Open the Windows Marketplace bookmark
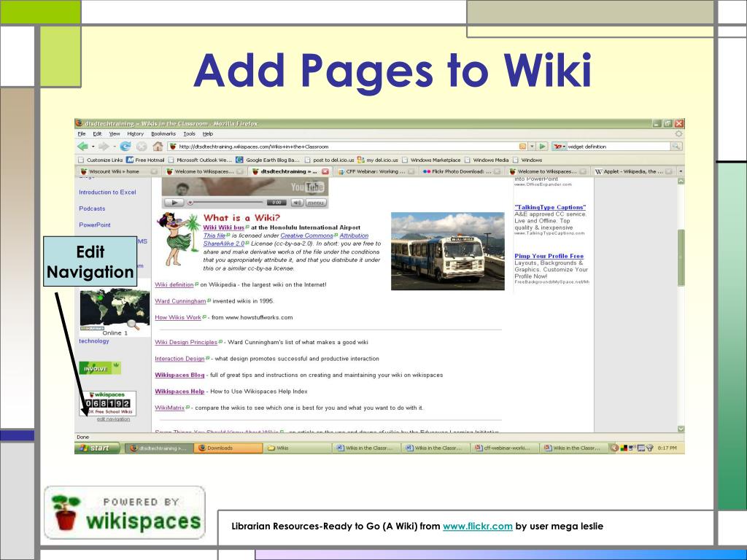The image size is (747, 560). (x=431, y=160)
